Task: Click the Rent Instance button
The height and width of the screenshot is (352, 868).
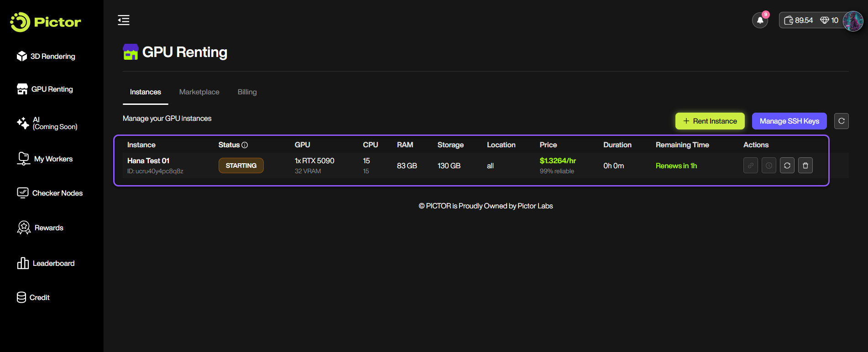Action: [x=710, y=121]
